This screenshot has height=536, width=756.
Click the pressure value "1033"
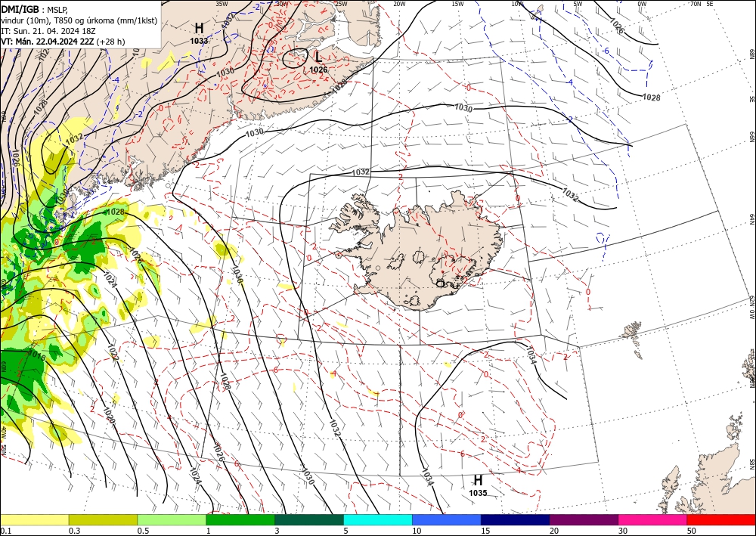click(x=199, y=41)
